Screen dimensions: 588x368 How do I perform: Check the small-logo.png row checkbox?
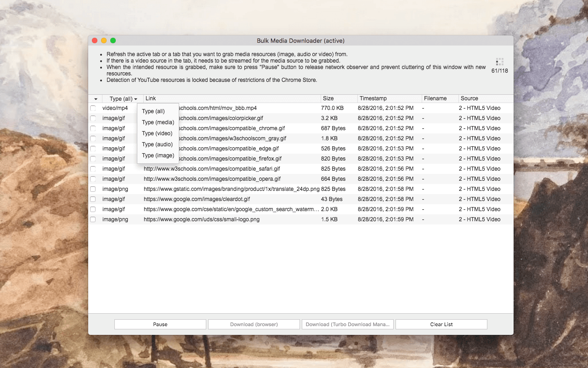pyautogui.click(x=93, y=219)
